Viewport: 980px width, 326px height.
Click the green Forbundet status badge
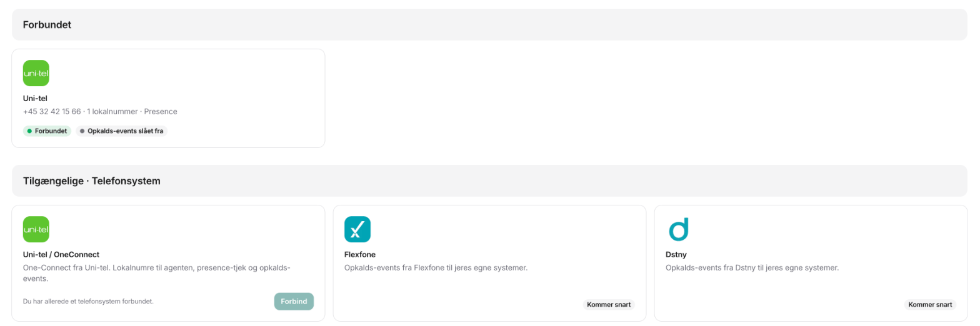[x=47, y=131]
